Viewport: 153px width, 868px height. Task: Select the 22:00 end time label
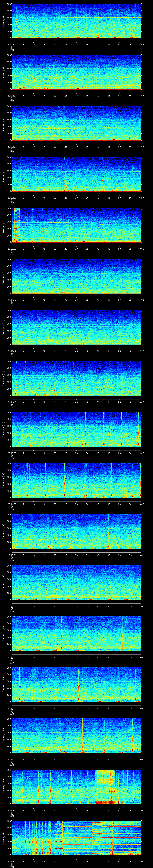coord(141,861)
